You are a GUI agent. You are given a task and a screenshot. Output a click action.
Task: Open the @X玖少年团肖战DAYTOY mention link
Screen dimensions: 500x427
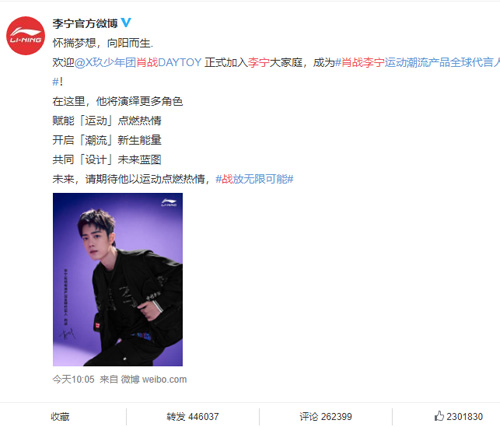[x=138, y=62]
